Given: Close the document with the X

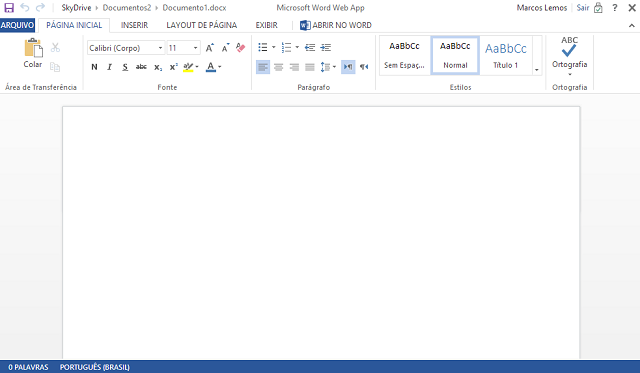Looking at the screenshot, I should click(632, 7).
